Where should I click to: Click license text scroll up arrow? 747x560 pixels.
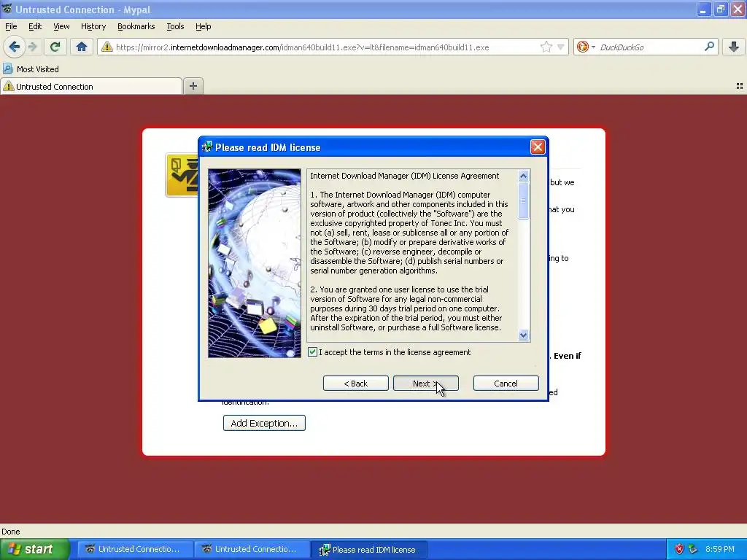coord(523,176)
